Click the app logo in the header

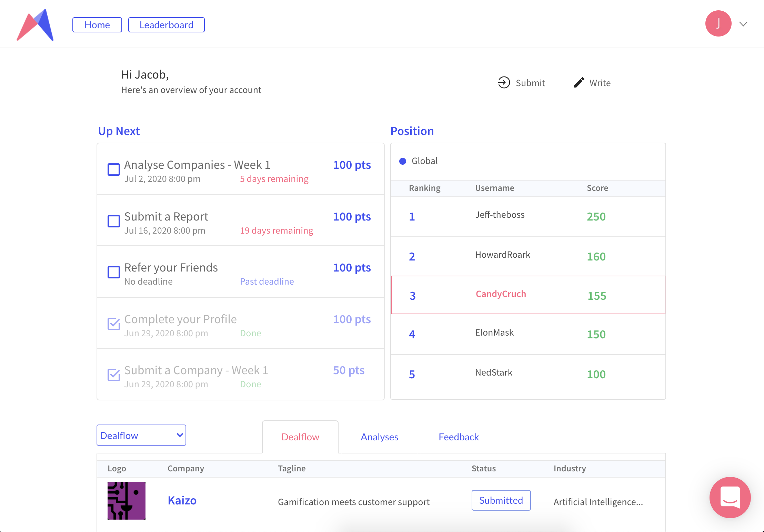point(36,25)
